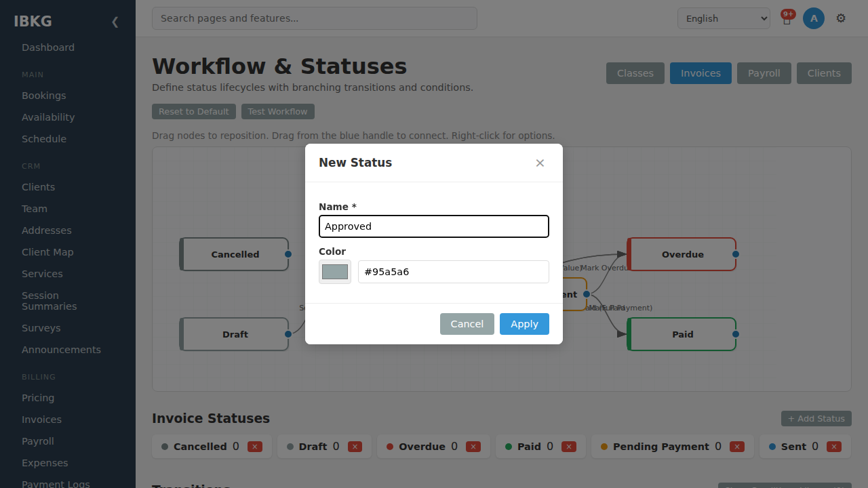The height and width of the screenshot is (488, 868).
Task: Open Announcements in the sidebar
Action: pos(61,350)
